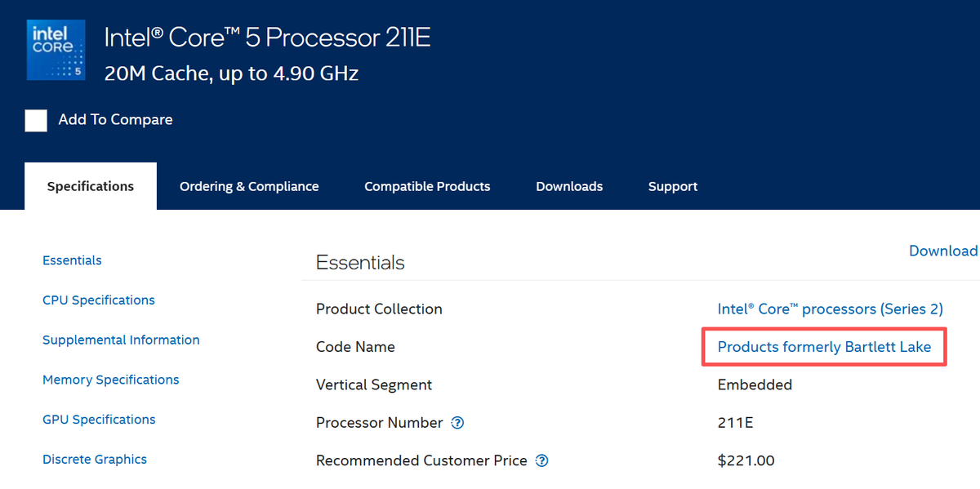The image size is (980, 489).
Task: Check the Add To Compare checkbox
Action: click(36, 120)
